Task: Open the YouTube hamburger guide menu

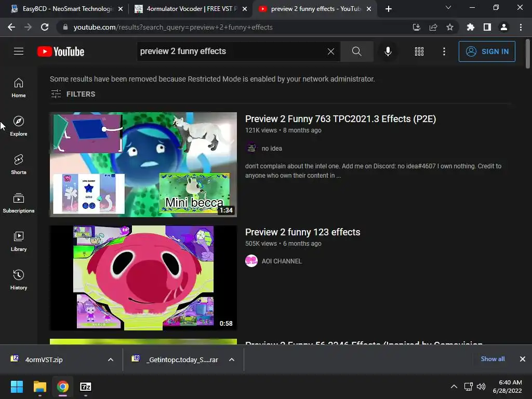Action: tap(19, 51)
